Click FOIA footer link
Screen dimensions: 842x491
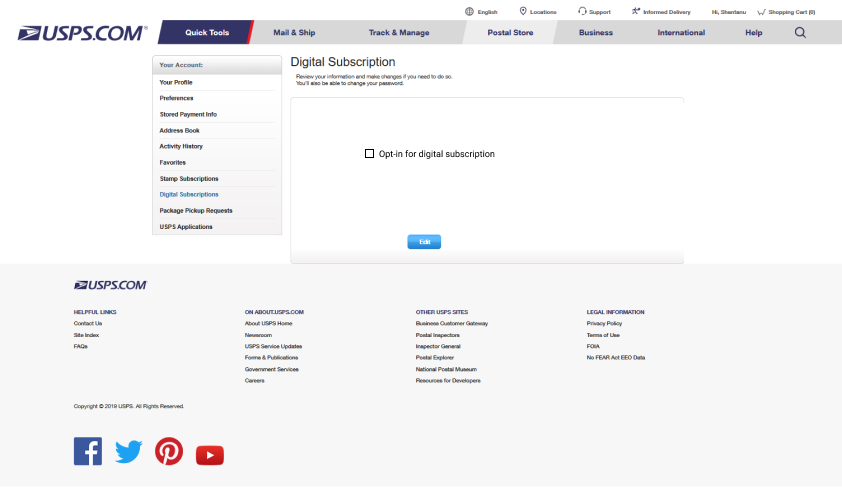tap(593, 346)
